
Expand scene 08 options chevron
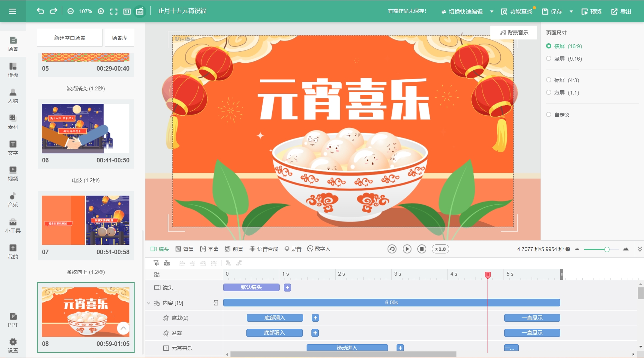click(123, 328)
